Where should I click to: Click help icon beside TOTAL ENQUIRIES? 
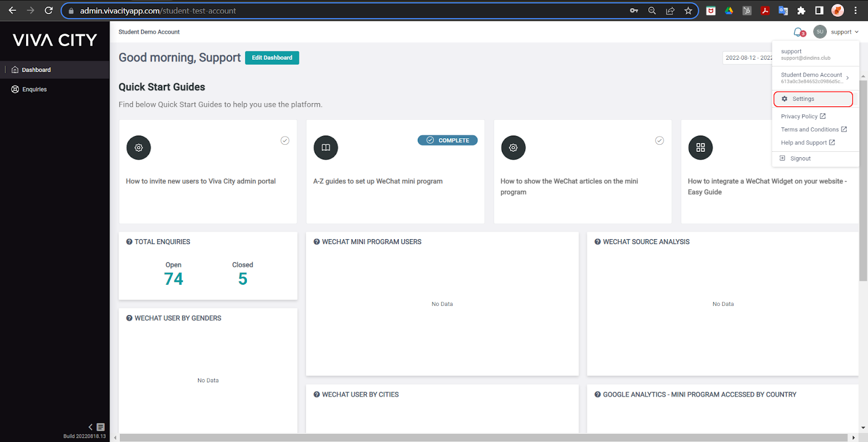click(x=129, y=242)
